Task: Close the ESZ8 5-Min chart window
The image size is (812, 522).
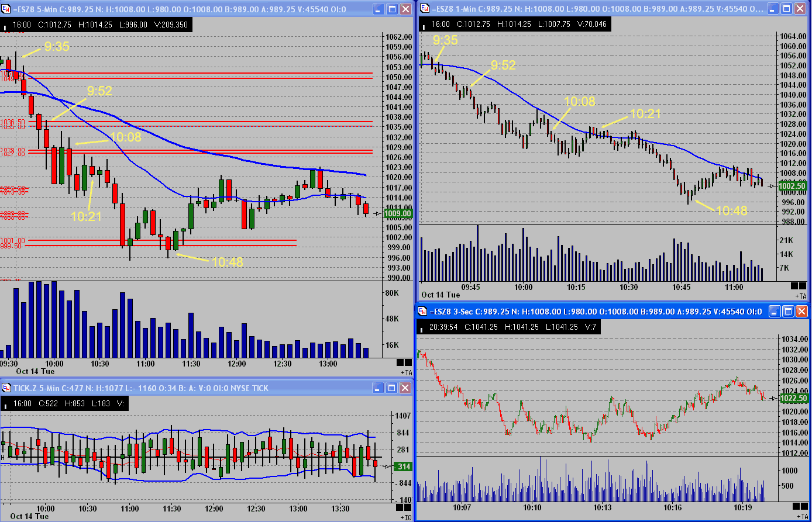Action: tap(405, 9)
